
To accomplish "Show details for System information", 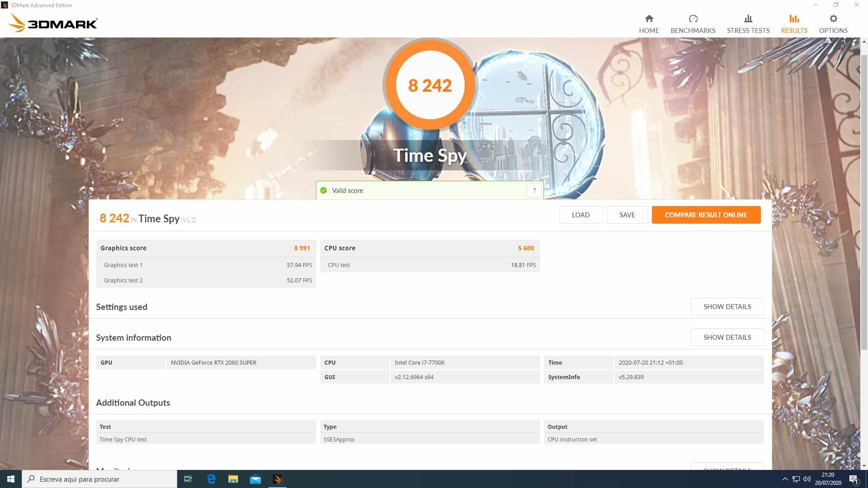I will (x=727, y=337).
